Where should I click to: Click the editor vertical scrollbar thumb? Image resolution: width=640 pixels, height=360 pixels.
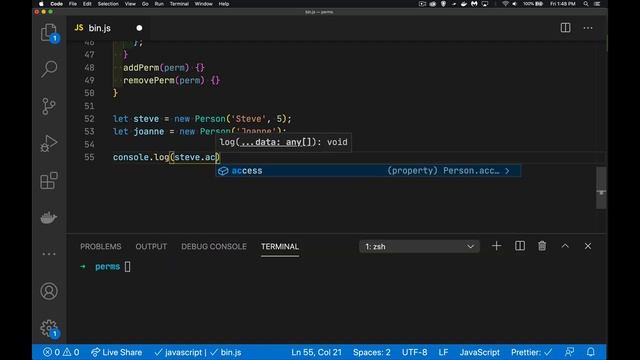601,188
